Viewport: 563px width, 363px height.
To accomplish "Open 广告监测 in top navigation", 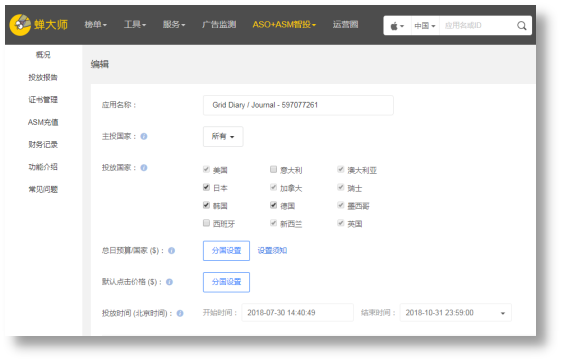I will pos(219,24).
